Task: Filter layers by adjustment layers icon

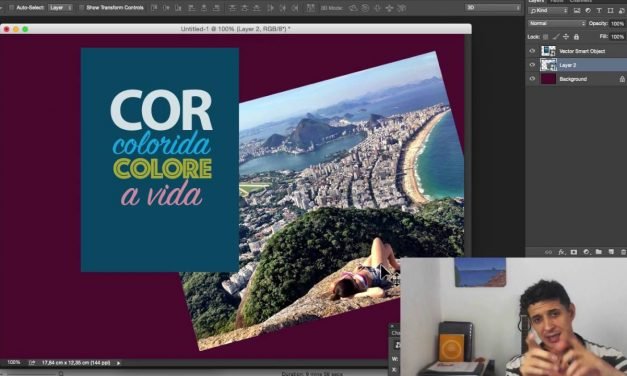Action: [588, 11]
